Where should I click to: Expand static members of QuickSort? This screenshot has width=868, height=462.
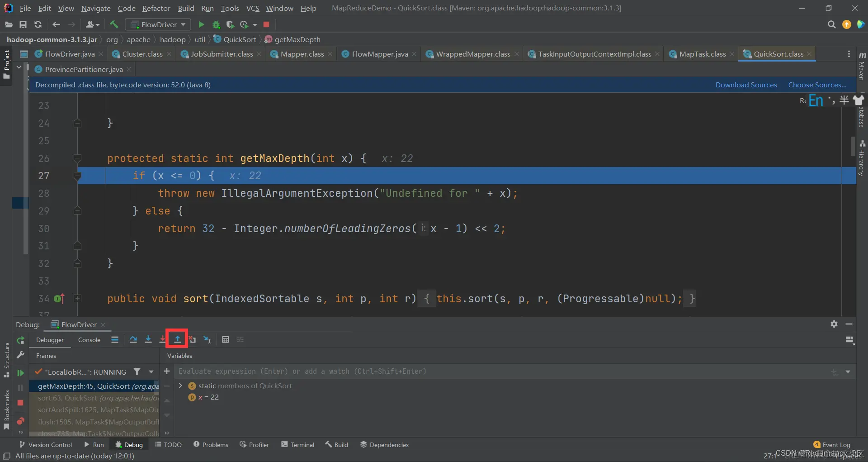(180, 386)
